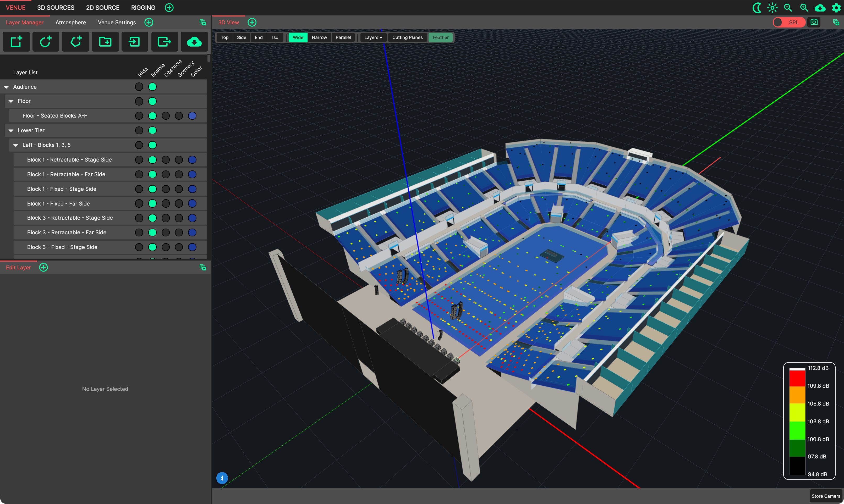Open the RIGGING tab

coord(143,8)
